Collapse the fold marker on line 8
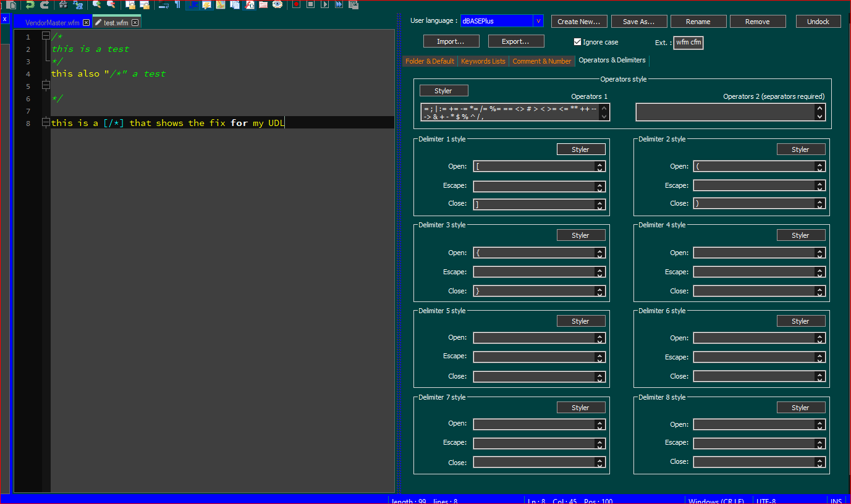Viewport: 851px width, 504px height. [x=46, y=123]
